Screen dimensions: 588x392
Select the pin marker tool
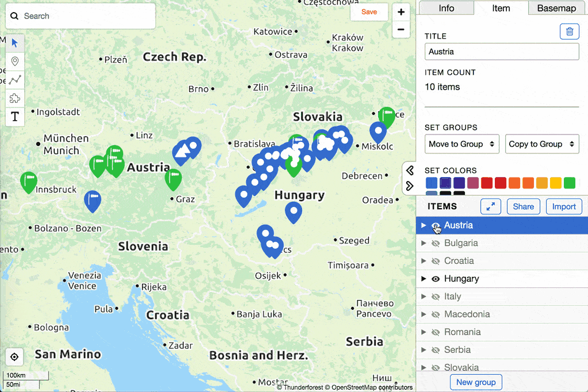pyautogui.click(x=14, y=60)
